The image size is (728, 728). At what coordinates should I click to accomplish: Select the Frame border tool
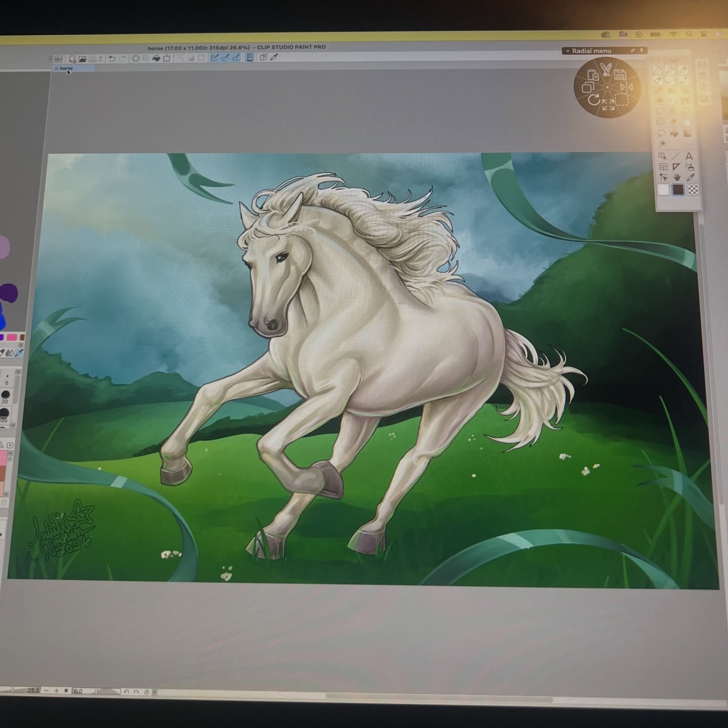[x=663, y=167]
